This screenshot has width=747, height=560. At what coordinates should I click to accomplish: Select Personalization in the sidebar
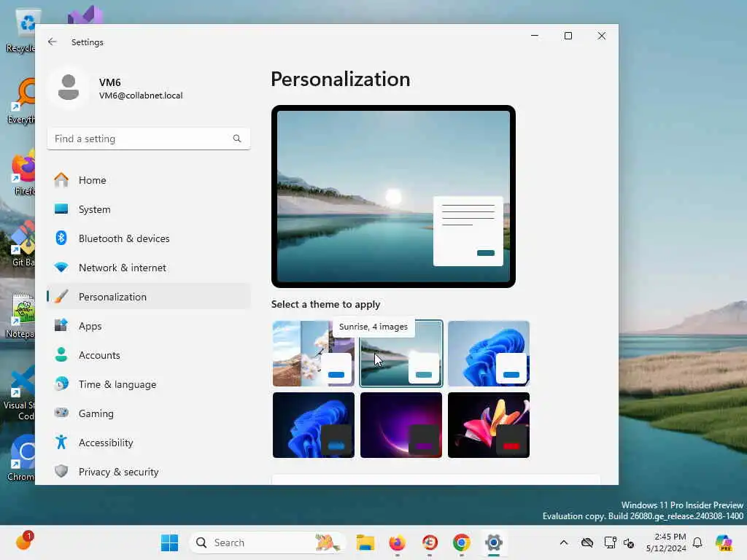149,297
